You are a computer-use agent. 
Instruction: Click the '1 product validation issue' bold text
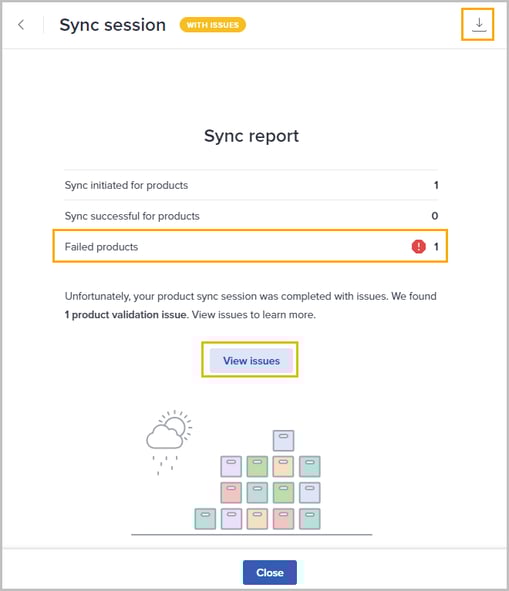(x=126, y=314)
